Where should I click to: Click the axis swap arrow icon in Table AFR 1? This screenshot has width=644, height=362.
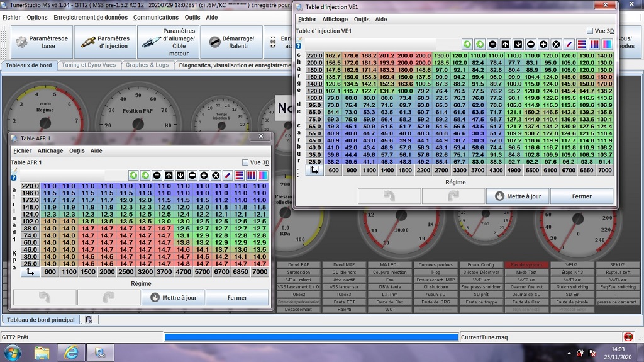[30, 272]
